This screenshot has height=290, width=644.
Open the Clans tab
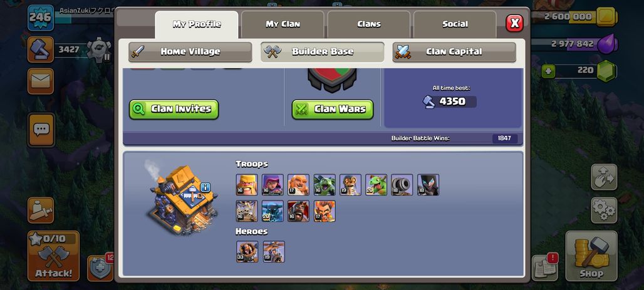click(369, 24)
